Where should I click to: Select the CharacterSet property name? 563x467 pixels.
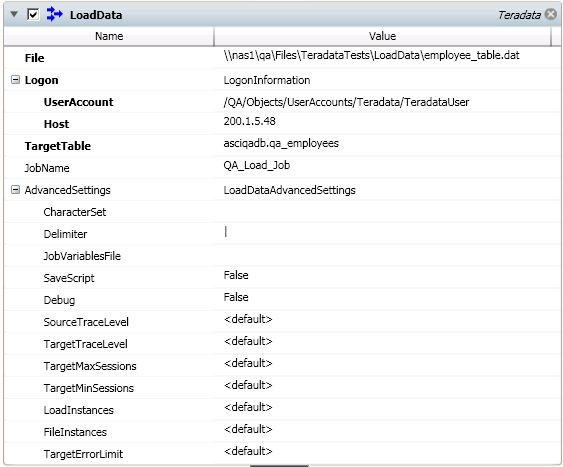click(75, 212)
